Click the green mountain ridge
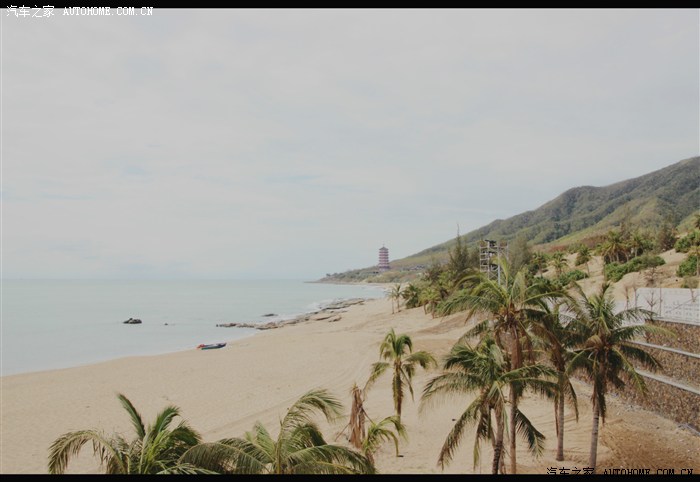700x482 pixels. click(x=590, y=205)
